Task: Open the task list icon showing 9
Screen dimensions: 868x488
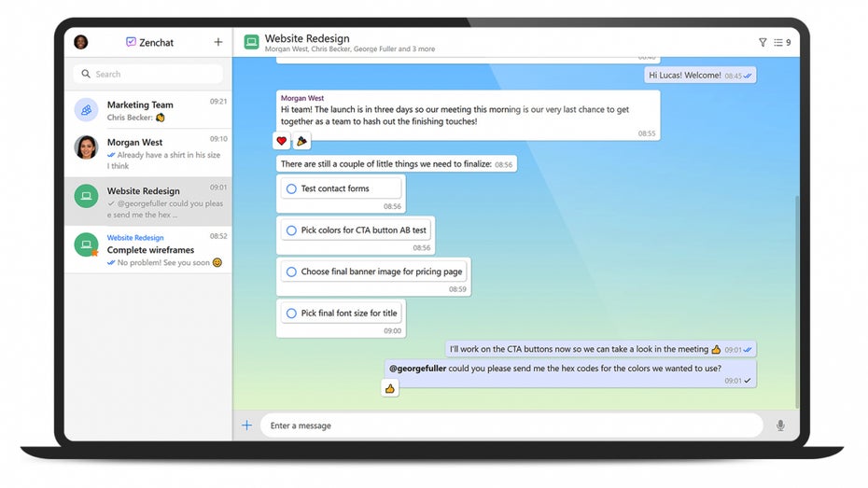Action: 781,42
